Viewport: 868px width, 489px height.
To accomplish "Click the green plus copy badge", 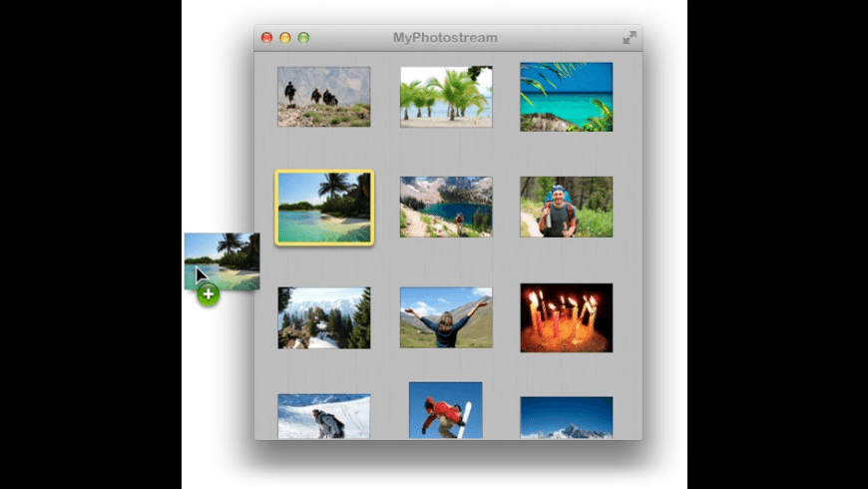I will pos(209,294).
